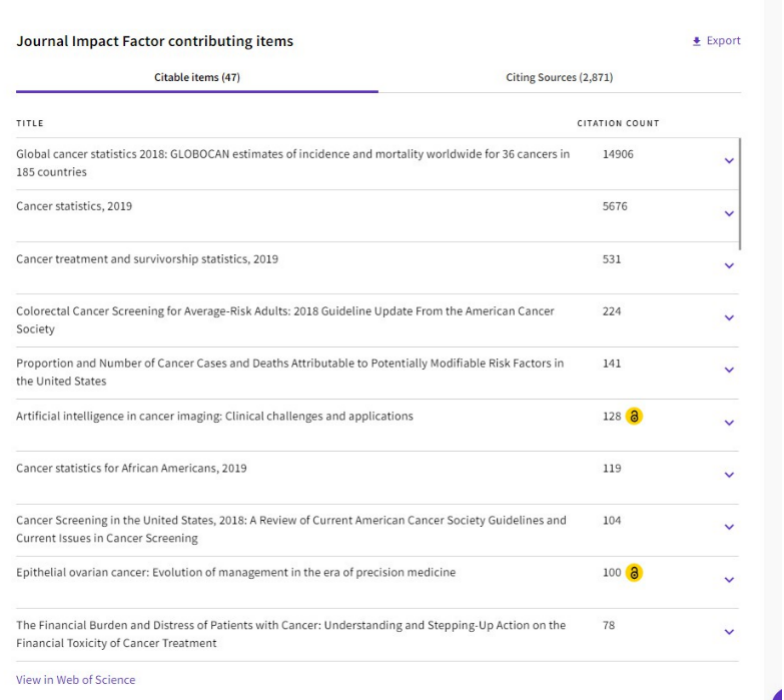784x700 pixels.
Task: Expand the Financial Burden and Distress row
Action: [728, 632]
